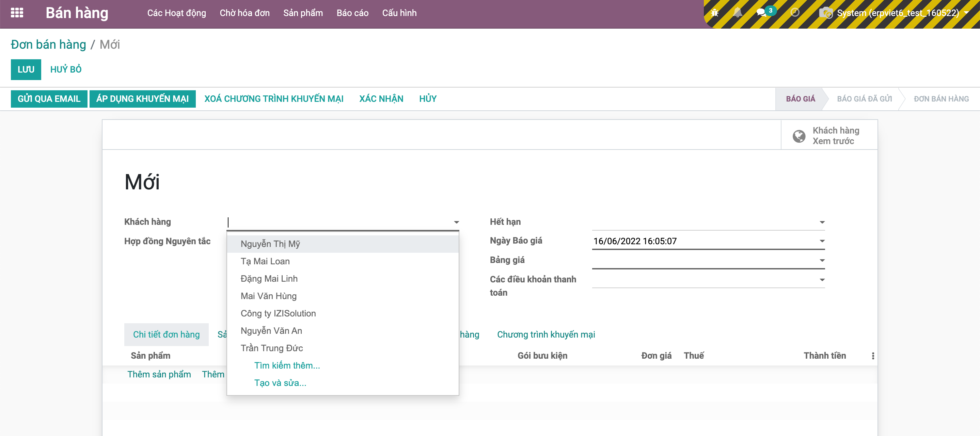The image size is (980, 436).
Task: Click the HỦY cancel order button
Action: pyautogui.click(x=428, y=99)
